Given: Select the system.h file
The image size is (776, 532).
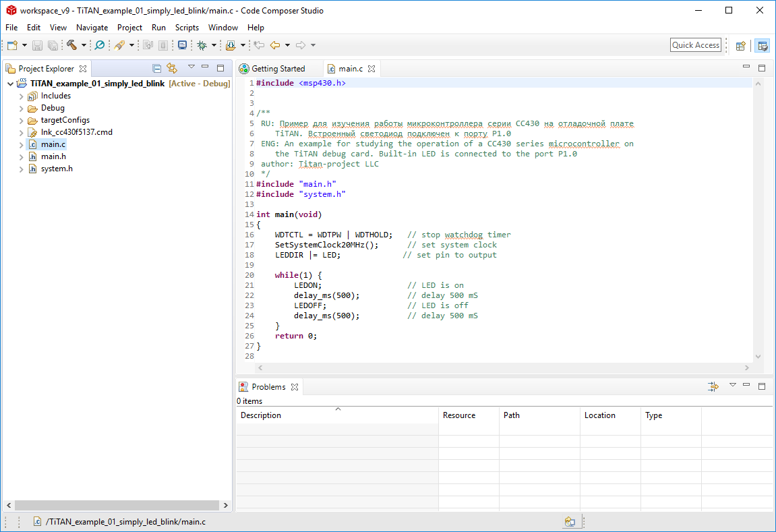Looking at the screenshot, I should pyautogui.click(x=57, y=169).
